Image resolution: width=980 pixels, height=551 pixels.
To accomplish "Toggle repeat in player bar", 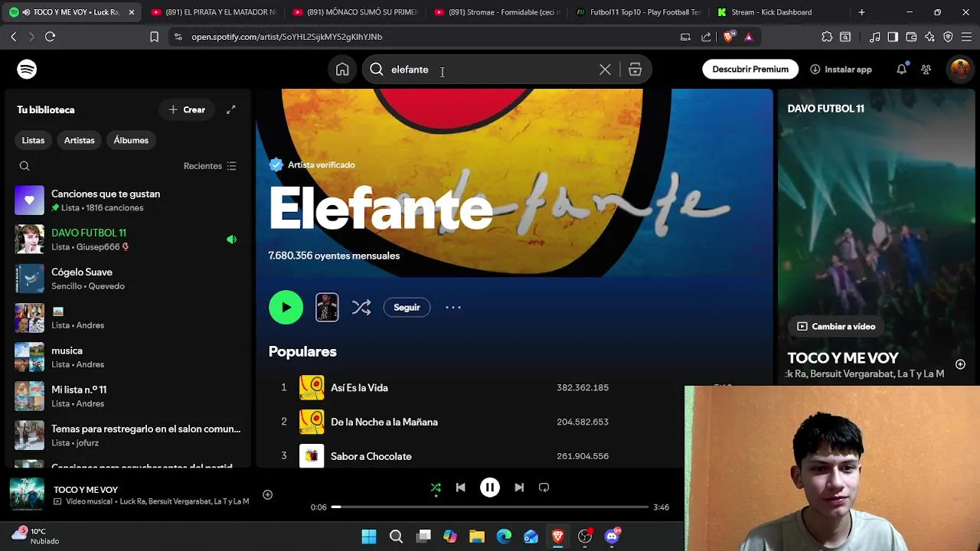I will pos(544,487).
